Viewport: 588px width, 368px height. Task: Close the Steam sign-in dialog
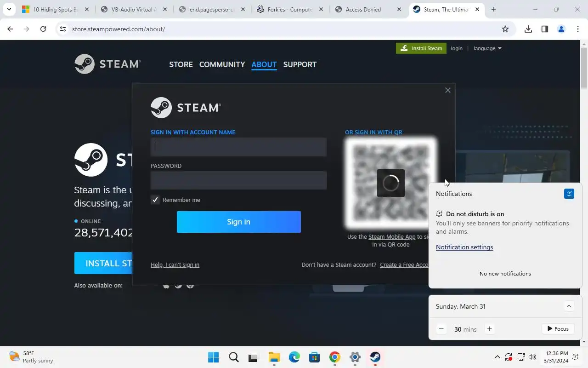tap(448, 90)
